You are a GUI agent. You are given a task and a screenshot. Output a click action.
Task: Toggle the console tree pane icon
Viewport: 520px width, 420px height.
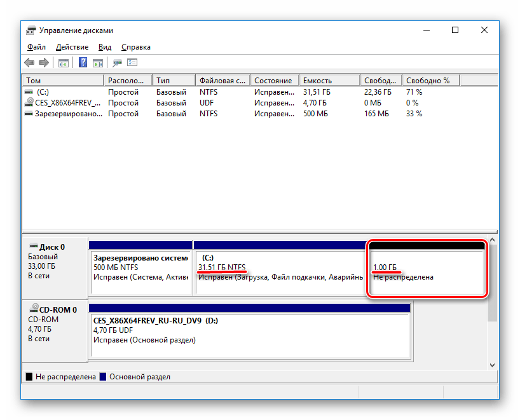tap(64, 62)
